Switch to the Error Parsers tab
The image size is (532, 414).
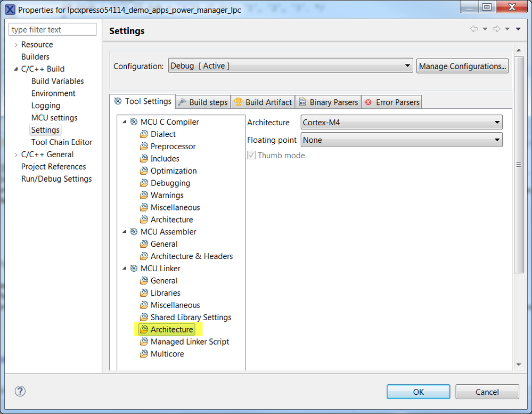(x=392, y=102)
